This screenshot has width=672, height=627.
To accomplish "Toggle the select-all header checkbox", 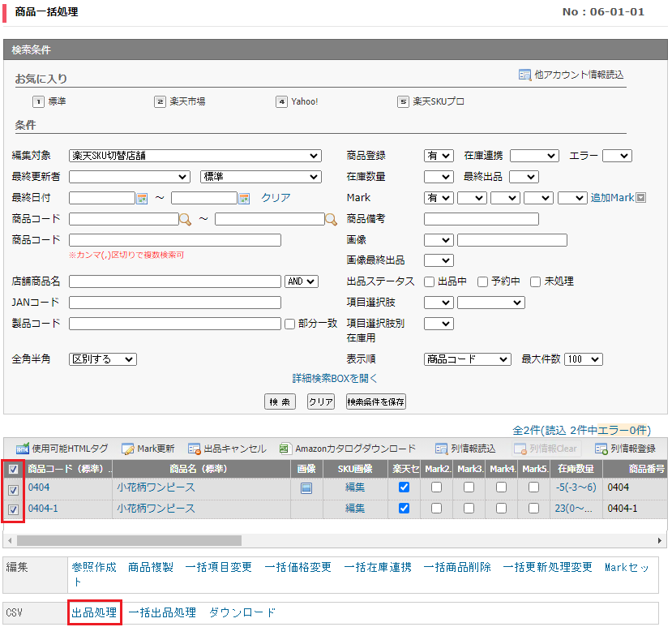I will (13, 469).
